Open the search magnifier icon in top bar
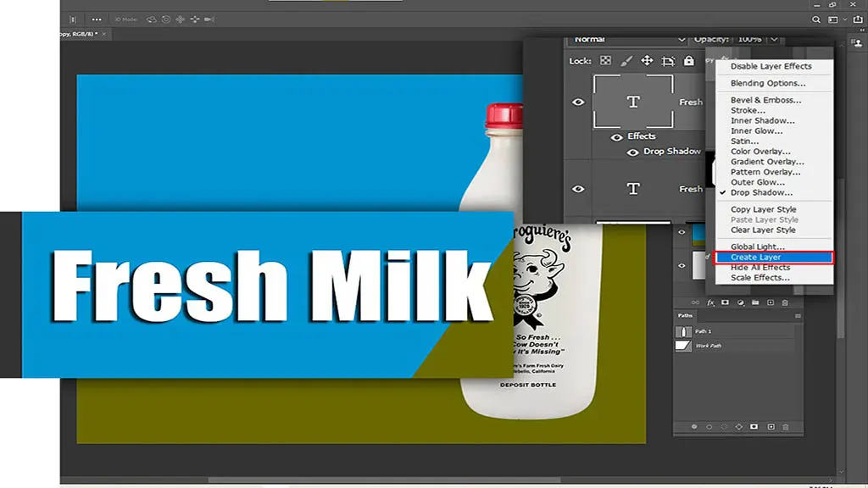 [816, 19]
